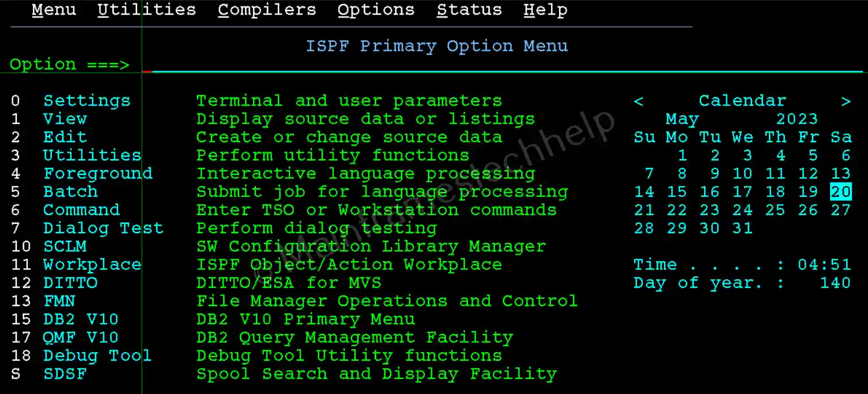Expand the Options pull-down menu

coord(375,10)
